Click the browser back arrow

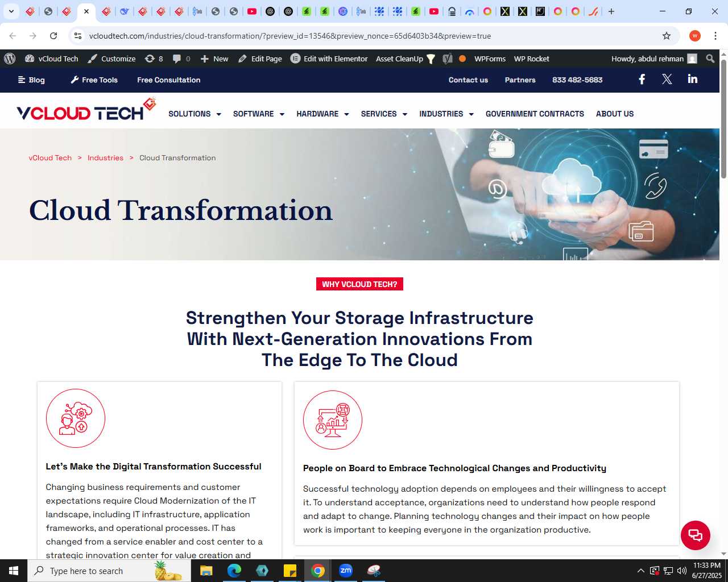pos(13,36)
